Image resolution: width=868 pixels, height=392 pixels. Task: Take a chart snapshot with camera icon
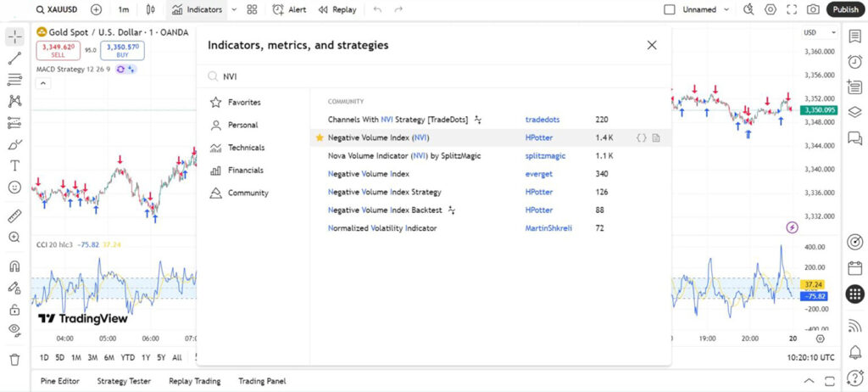point(813,9)
